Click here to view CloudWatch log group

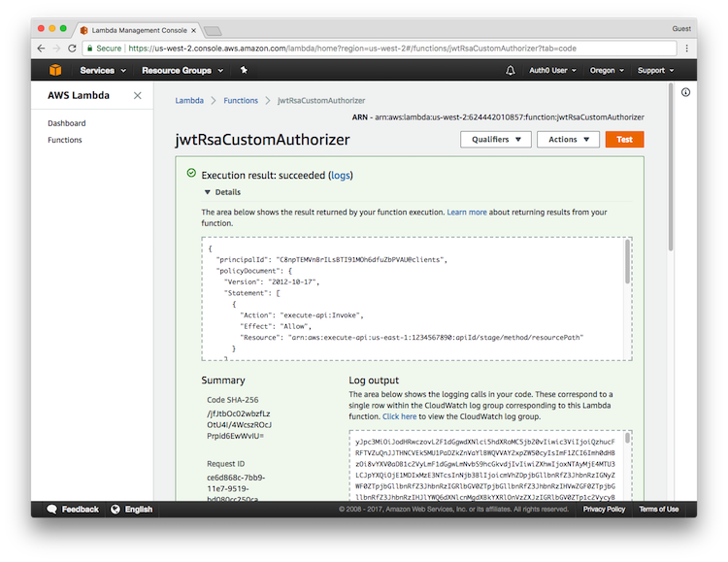[x=399, y=416]
